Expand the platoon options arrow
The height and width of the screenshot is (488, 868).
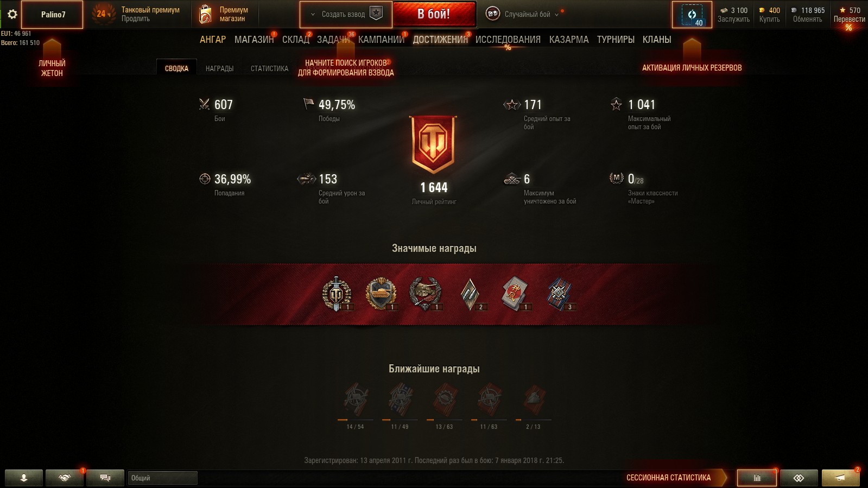tap(313, 15)
